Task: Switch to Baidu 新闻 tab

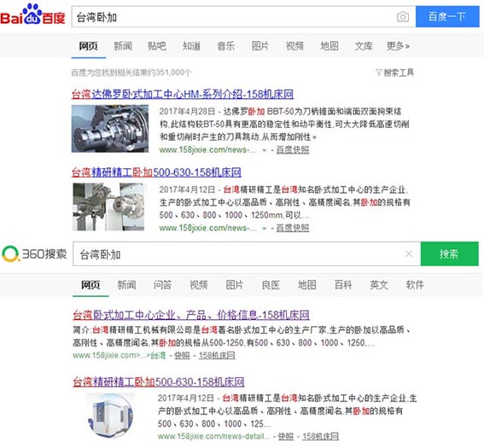Action: click(123, 46)
